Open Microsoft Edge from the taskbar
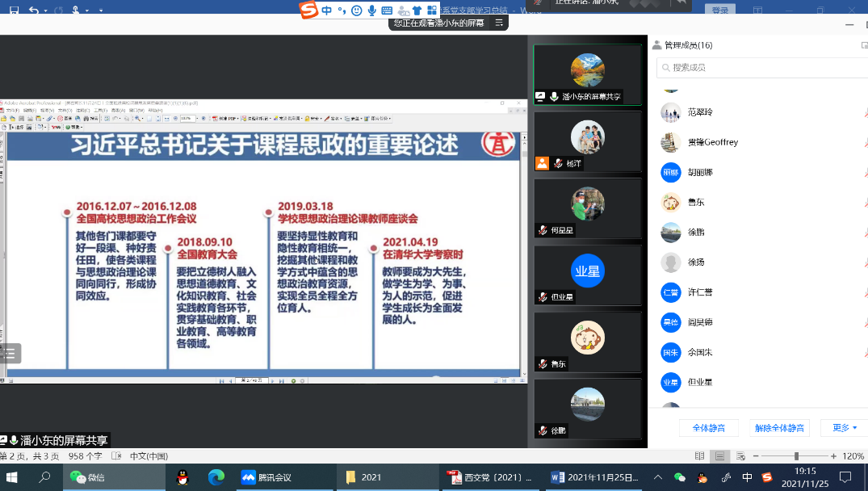Image resolution: width=868 pixels, height=491 pixels. click(216, 477)
